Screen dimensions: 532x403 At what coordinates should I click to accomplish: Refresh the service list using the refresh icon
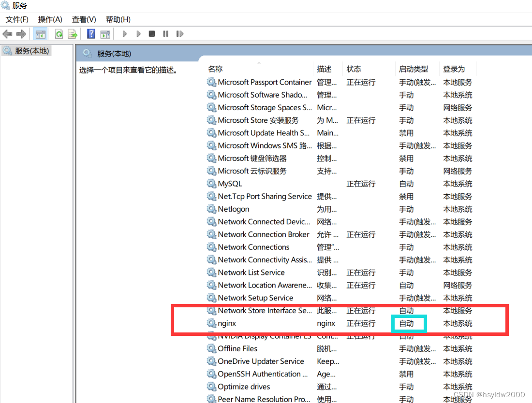pos(59,33)
